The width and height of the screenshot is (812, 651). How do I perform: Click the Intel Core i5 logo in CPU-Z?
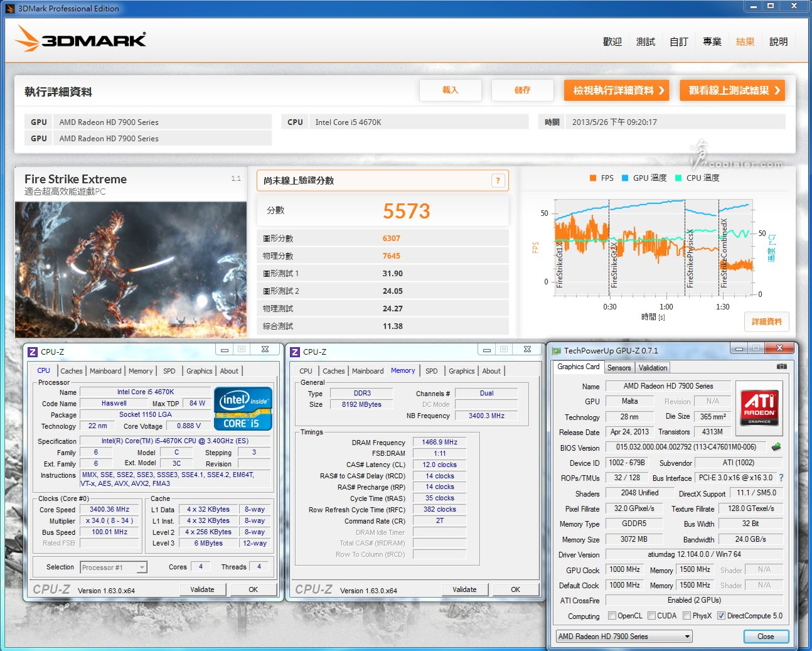coord(243,409)
